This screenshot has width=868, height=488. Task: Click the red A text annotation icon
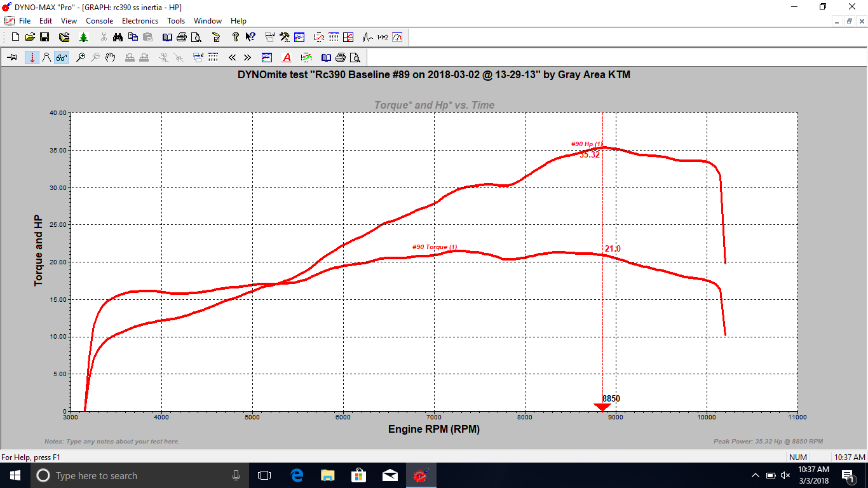click(x=287, y=57)
